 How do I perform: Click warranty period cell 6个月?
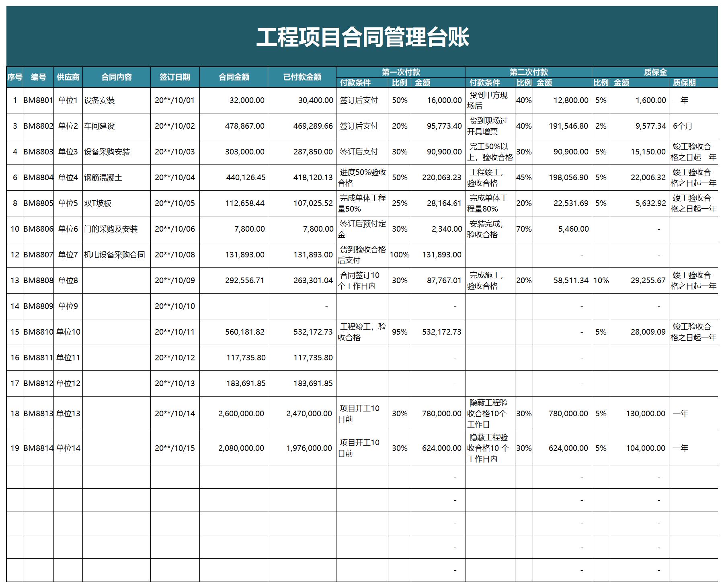(693, 126)
